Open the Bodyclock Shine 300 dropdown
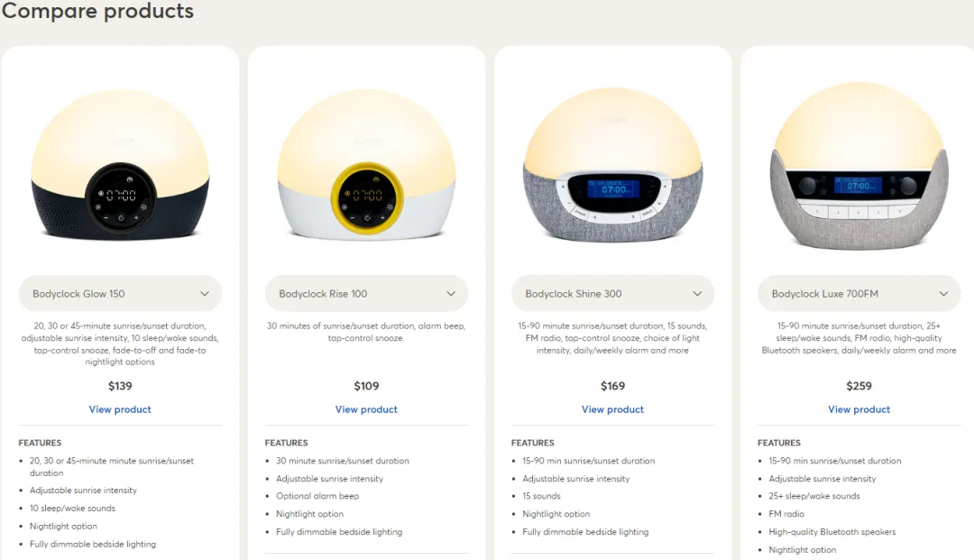974x560 pixels. pos(611,294)
